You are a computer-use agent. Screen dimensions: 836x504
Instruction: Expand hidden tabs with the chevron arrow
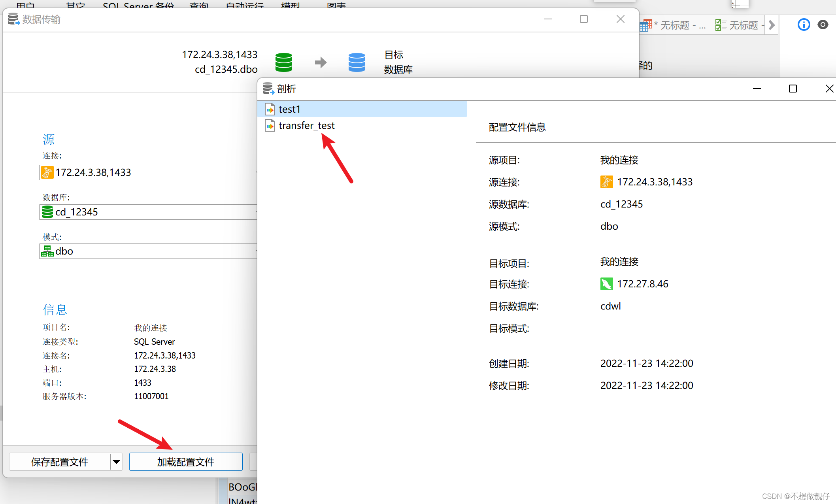tap(772, 25)
